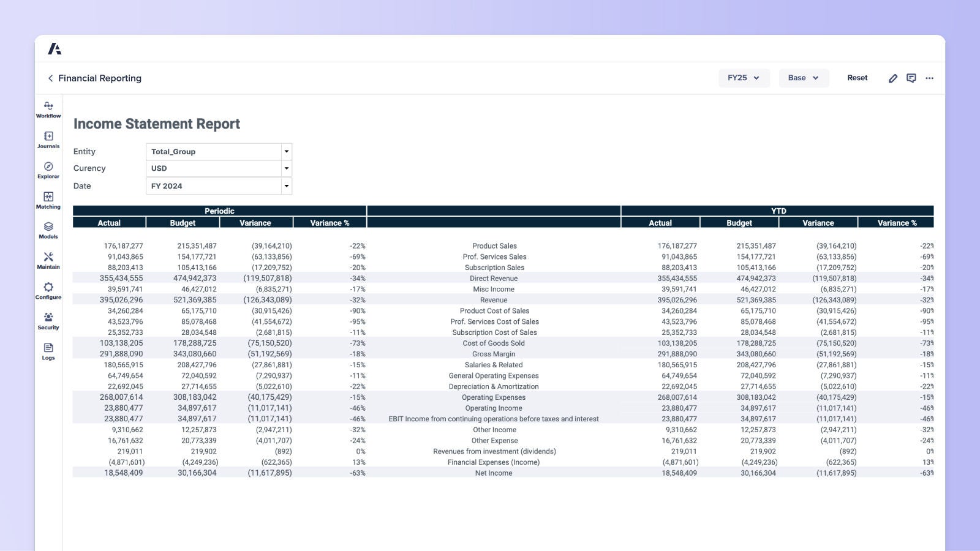Click the Reset button
The height and width of the screenshot is (551, 980).
click(857, 78)
